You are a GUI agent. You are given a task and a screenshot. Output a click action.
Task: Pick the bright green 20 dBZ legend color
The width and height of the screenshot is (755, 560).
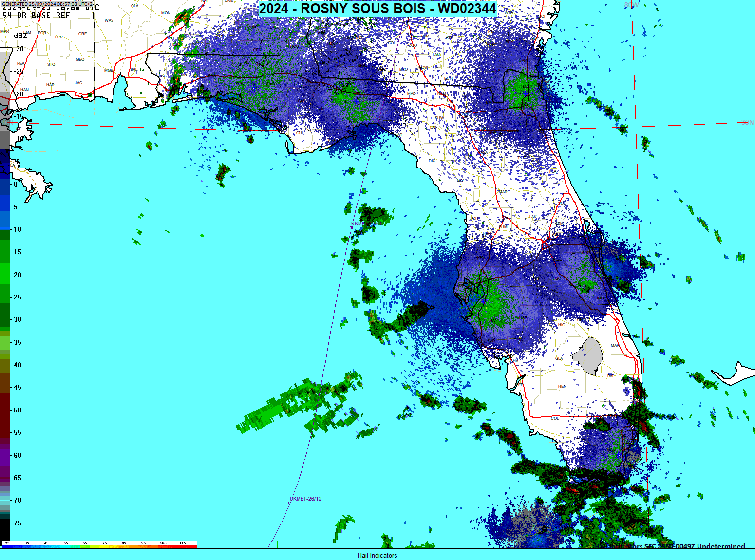point(4,274)
